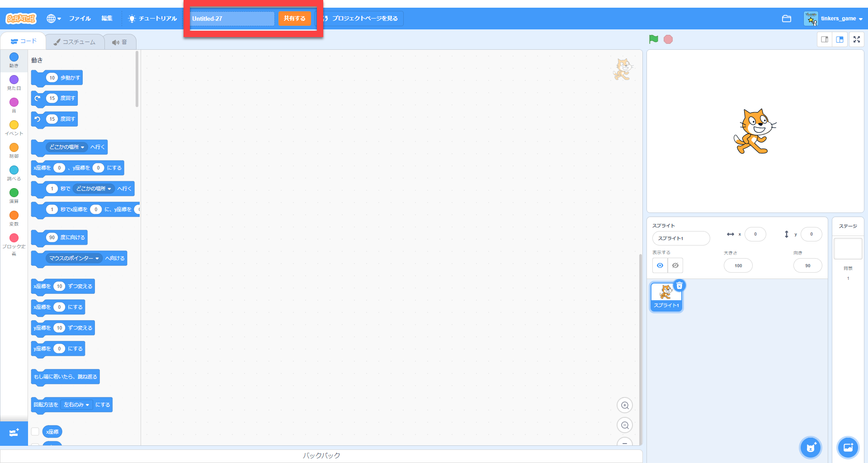The image size is (868, 463).
Task: Hide the sprite using crossed-eye icon
Action: [675, 265]
